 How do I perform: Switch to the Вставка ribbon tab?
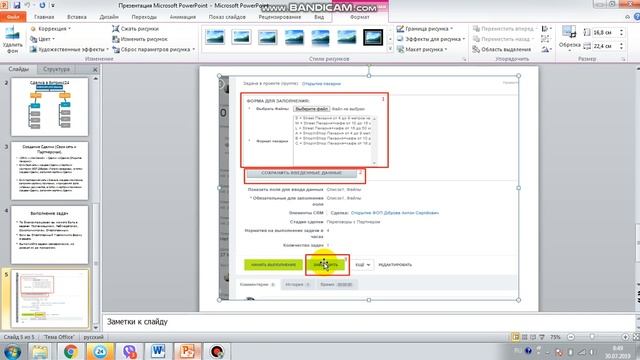click(77, 17)
